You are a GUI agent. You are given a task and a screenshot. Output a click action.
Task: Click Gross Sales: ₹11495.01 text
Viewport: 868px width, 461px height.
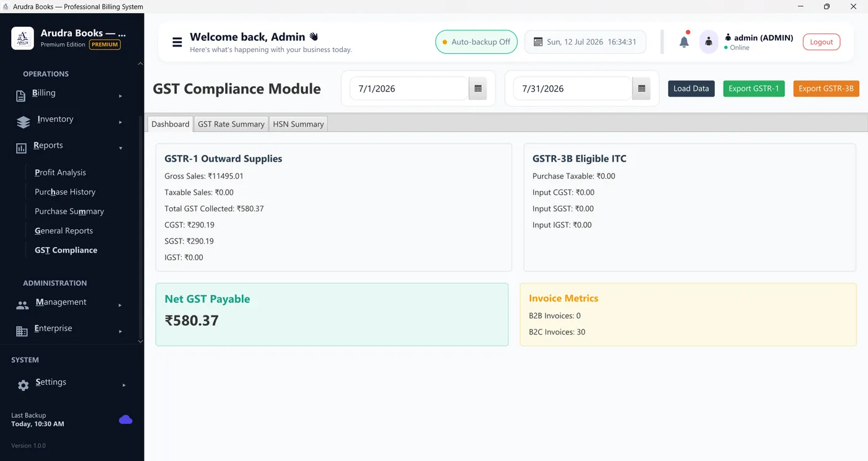pos(204,176)
